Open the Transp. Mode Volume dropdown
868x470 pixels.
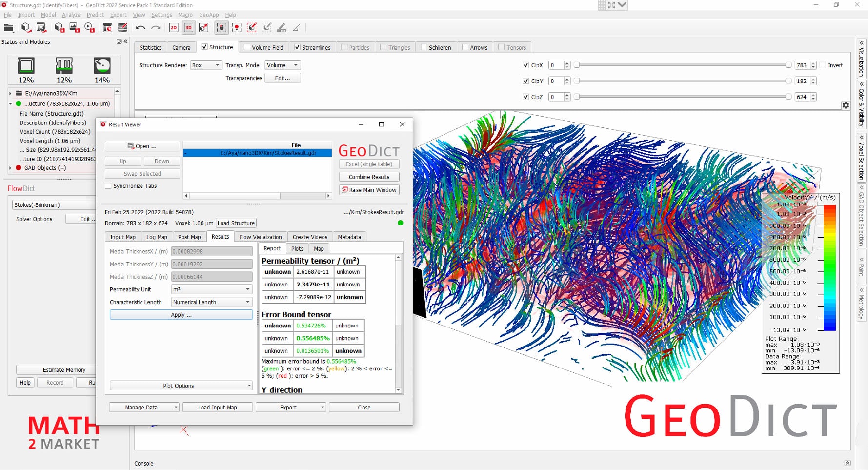(282, 65)
